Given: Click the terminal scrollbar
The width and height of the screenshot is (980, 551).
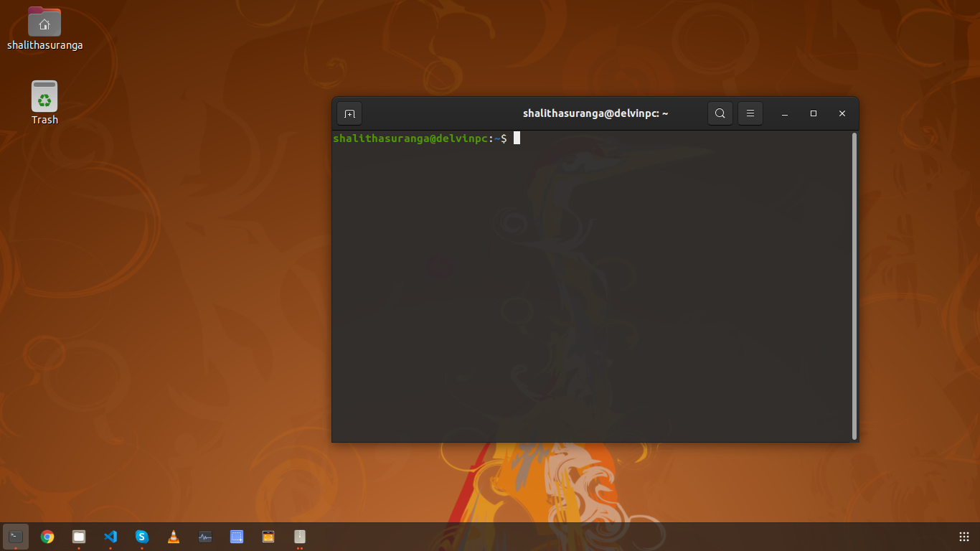Looking at the screenshot, I should coord(854,286).
